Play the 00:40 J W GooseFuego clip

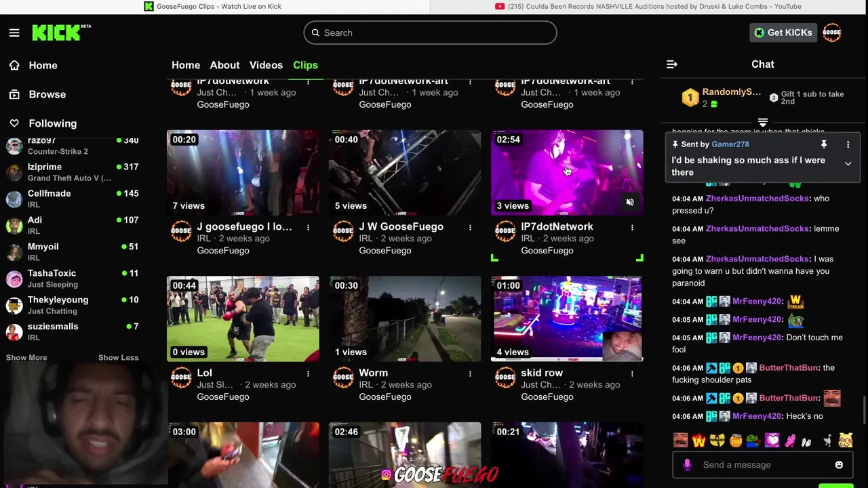[405, 173]
